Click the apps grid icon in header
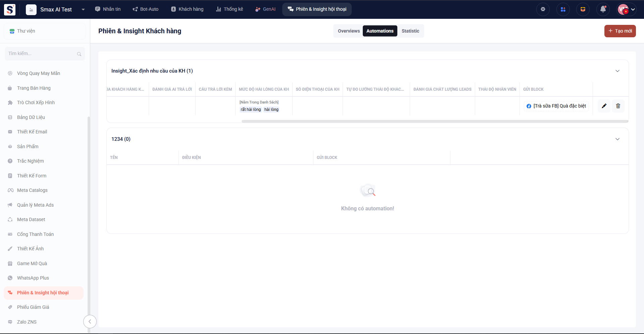This screenshot has height=334, width=644. point(563,9)
